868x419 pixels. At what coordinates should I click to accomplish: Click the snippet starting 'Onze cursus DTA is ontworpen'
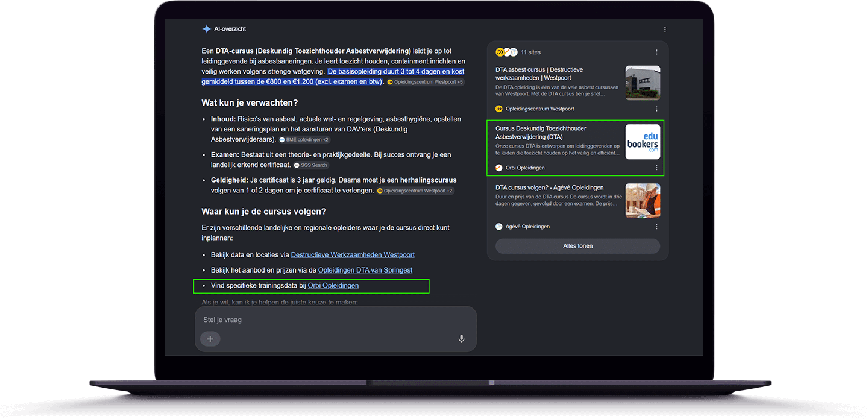point(558,150)
